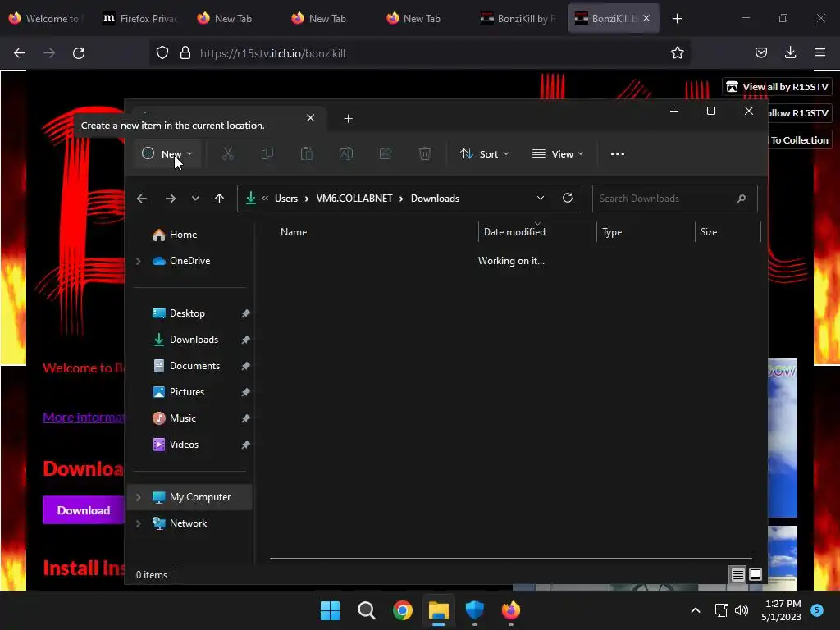
Task: Select My Computer in the sidebar
Action: click(200, 497)
